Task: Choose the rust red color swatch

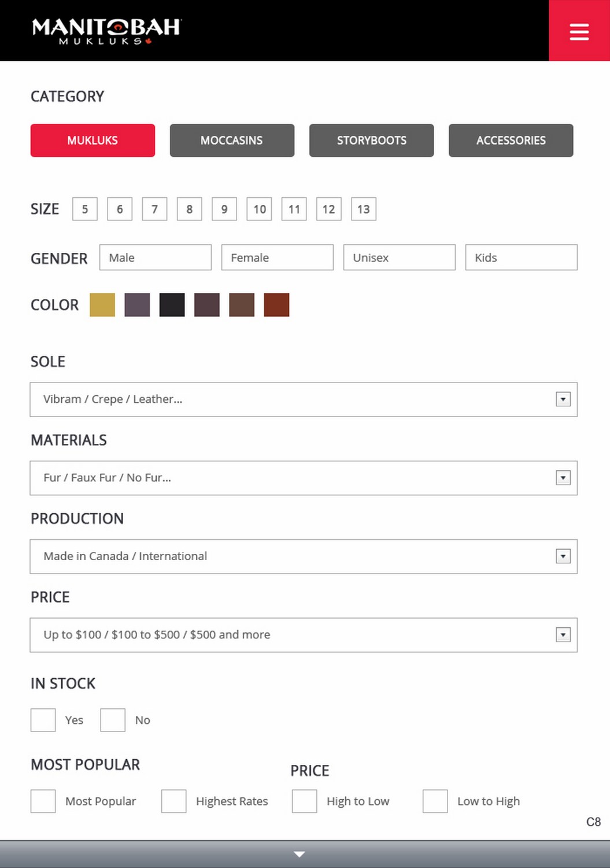Action: 276,305
